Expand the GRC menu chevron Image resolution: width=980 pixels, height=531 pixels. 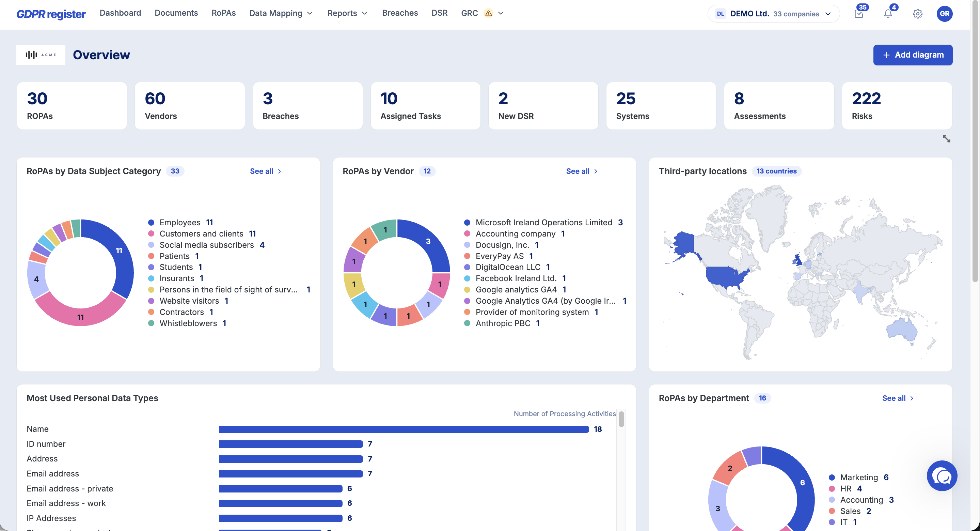501,13
